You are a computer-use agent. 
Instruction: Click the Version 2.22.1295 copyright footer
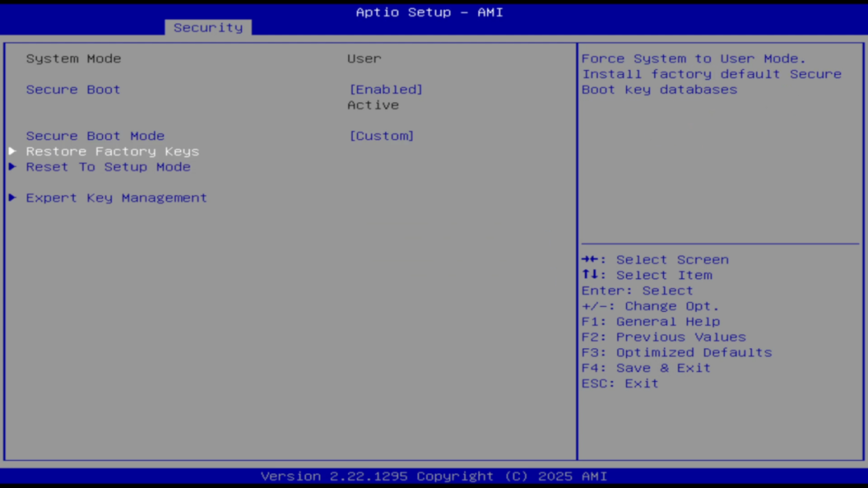pos(434,477)
